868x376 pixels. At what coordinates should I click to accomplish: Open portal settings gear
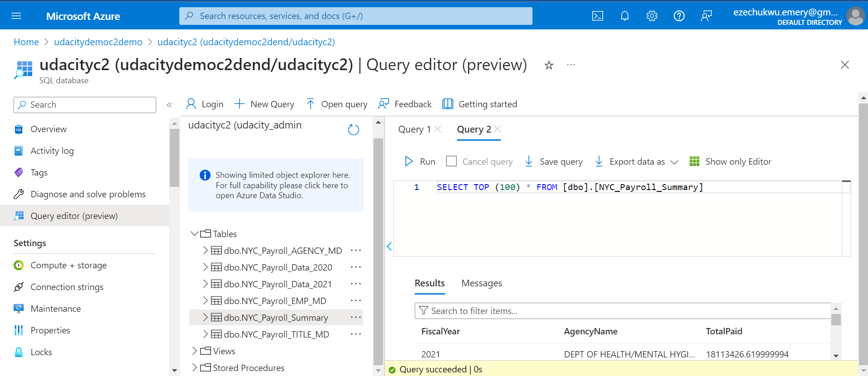(652, 16)
